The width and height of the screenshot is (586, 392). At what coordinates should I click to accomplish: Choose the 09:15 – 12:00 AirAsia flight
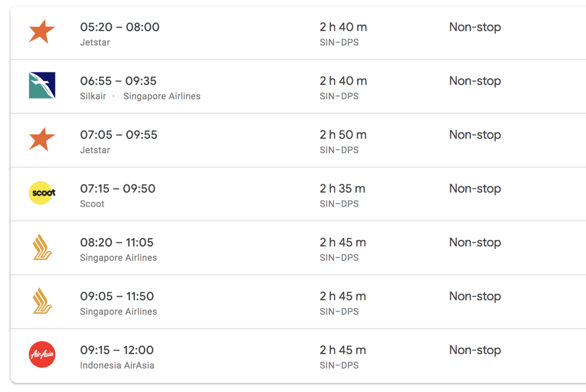[298, 356]
